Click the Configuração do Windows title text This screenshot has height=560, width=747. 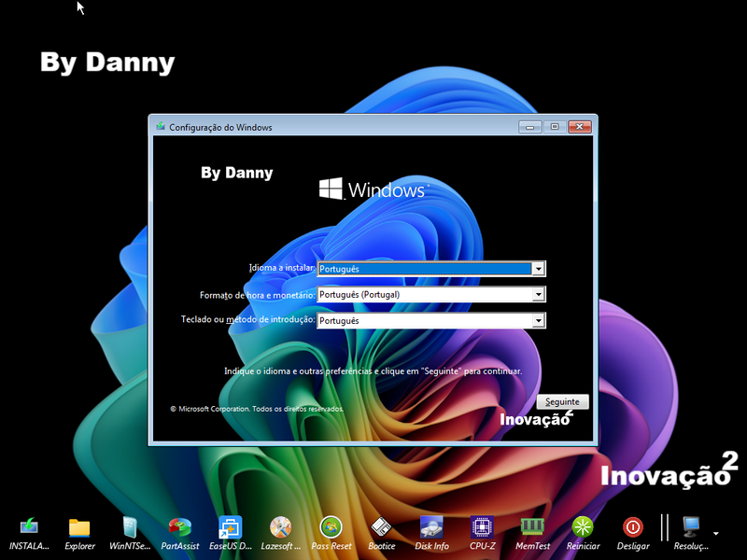220,128
